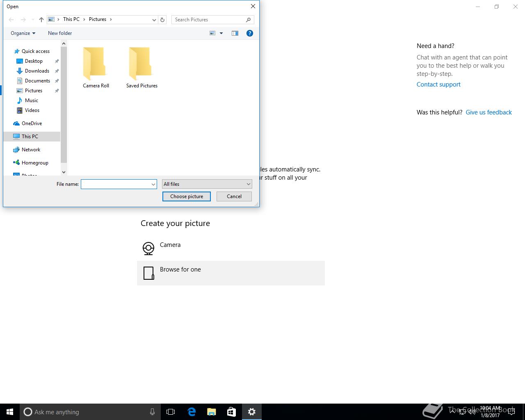Select This PC in the navigation pane
525x420 pixels.
32,137
